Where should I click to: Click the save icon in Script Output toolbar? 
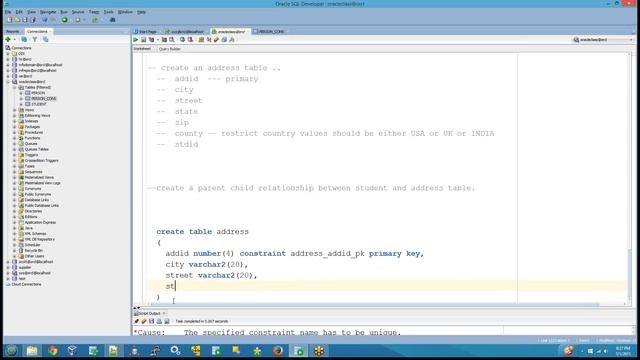click(x=151, y=321)
